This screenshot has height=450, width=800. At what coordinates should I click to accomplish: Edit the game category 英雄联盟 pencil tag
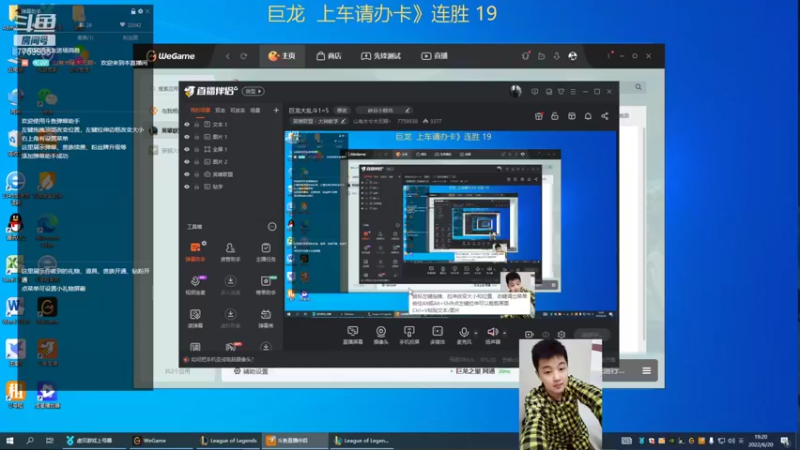coord(319,121)
